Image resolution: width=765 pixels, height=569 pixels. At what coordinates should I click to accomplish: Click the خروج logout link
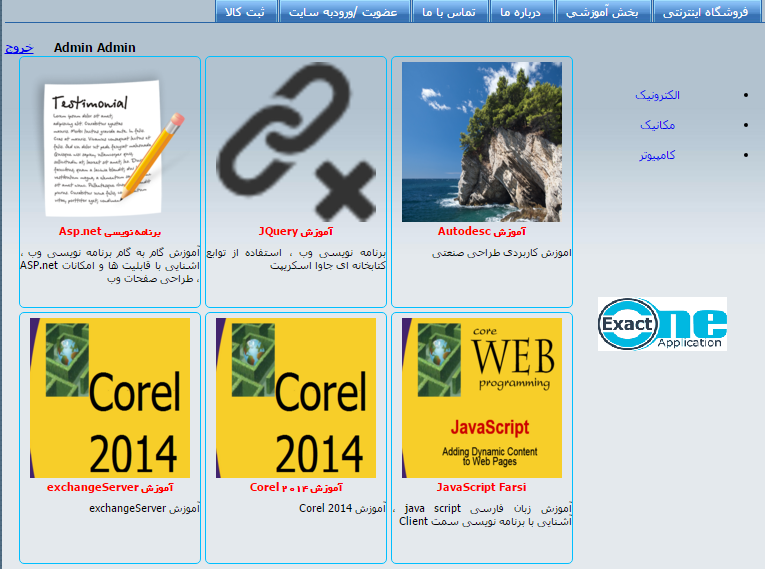pyautogui.click(x=19, y=47)
